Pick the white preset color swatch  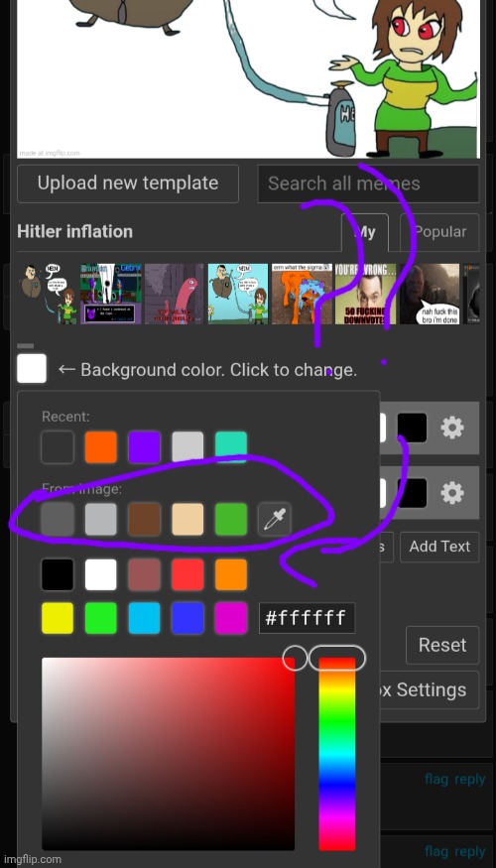101,574
